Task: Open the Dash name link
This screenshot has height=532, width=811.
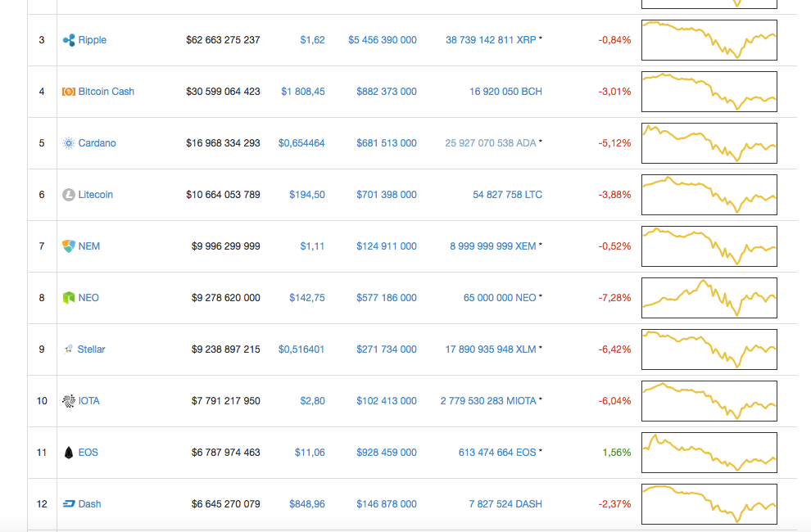Action: (89, 504)
